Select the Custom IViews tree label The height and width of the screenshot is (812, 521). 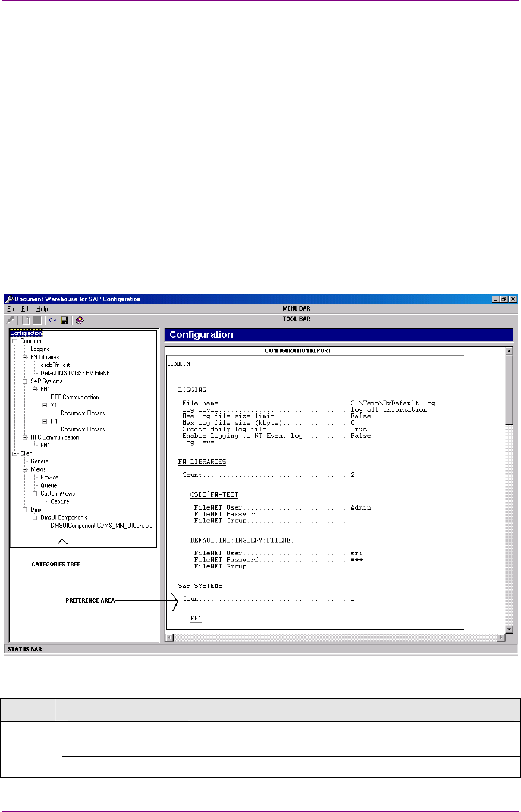point(58,493)
